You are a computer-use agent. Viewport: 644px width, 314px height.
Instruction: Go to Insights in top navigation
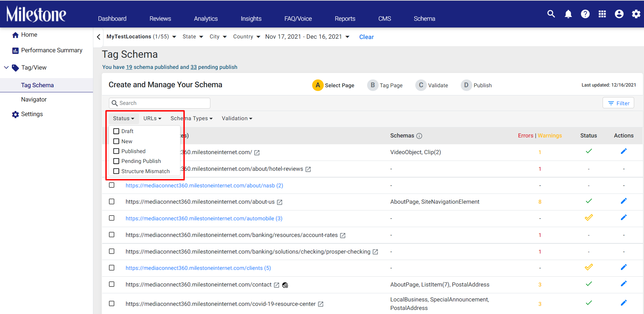[251, 19]
